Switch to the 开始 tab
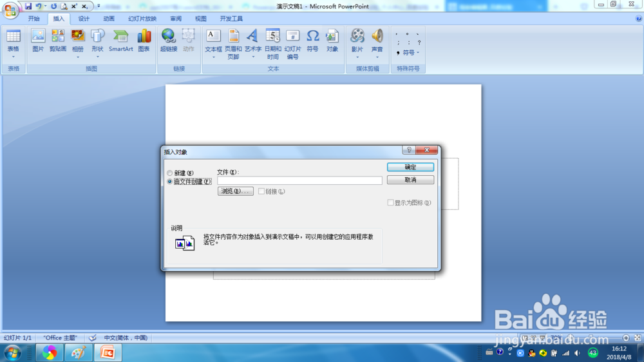The width and height of the screenshot is (644, 362). pyautogui.click(x=33, y=19)
